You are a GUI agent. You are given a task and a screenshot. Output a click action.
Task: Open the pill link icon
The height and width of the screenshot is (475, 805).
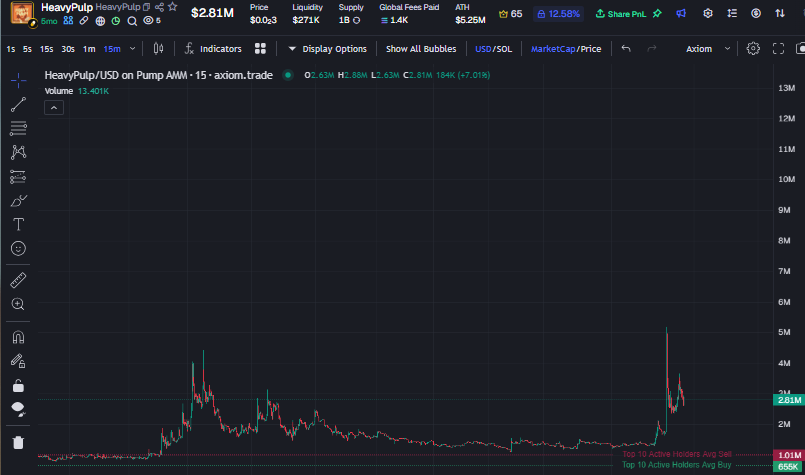(x=84, y=21)
